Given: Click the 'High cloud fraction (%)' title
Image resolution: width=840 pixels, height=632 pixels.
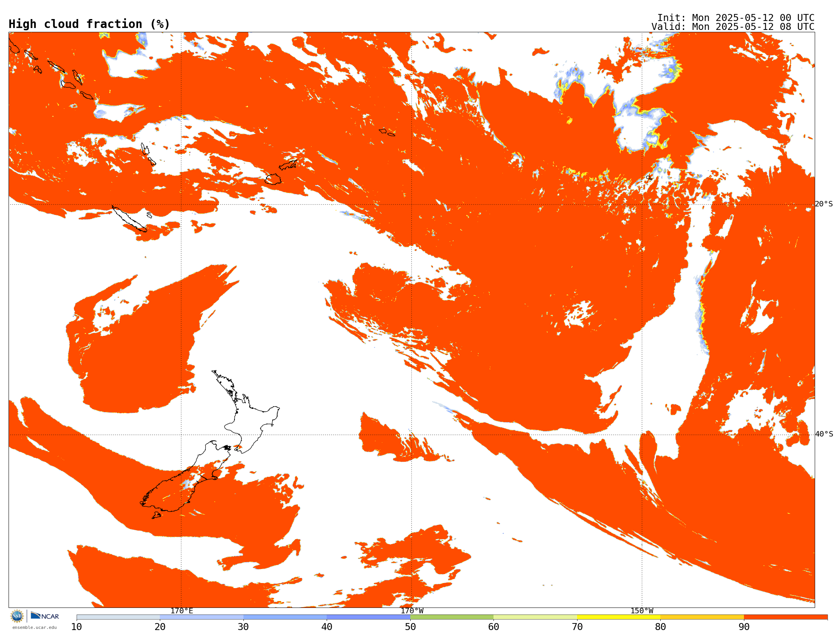Looking at the screenshot, I should click(89, 24).
